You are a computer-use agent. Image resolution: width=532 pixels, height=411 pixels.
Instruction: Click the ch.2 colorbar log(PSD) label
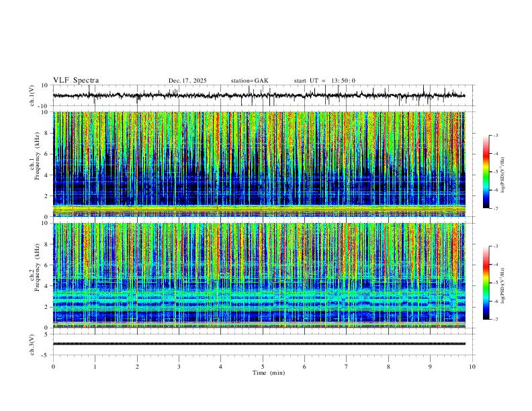(503, 285)
